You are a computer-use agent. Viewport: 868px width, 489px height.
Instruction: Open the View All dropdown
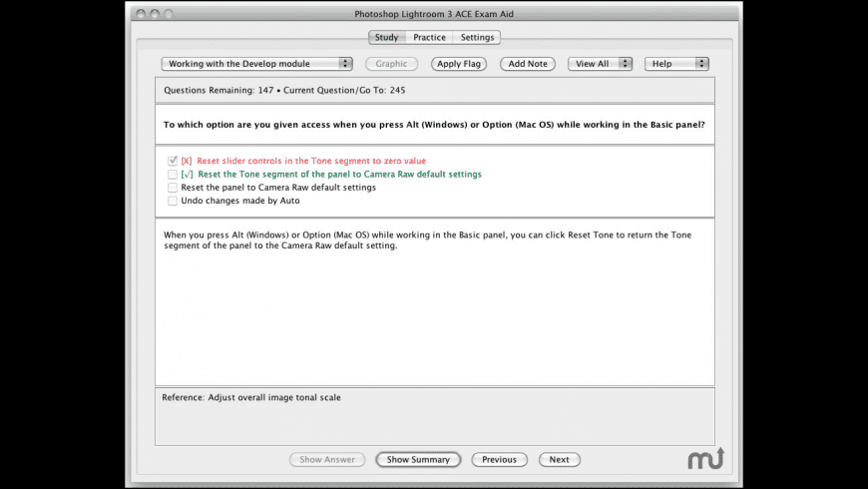600,64
